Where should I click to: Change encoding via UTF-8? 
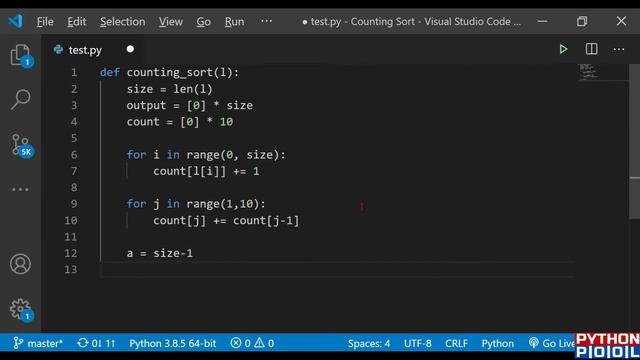pyautogui.click(x=418, y=343)
